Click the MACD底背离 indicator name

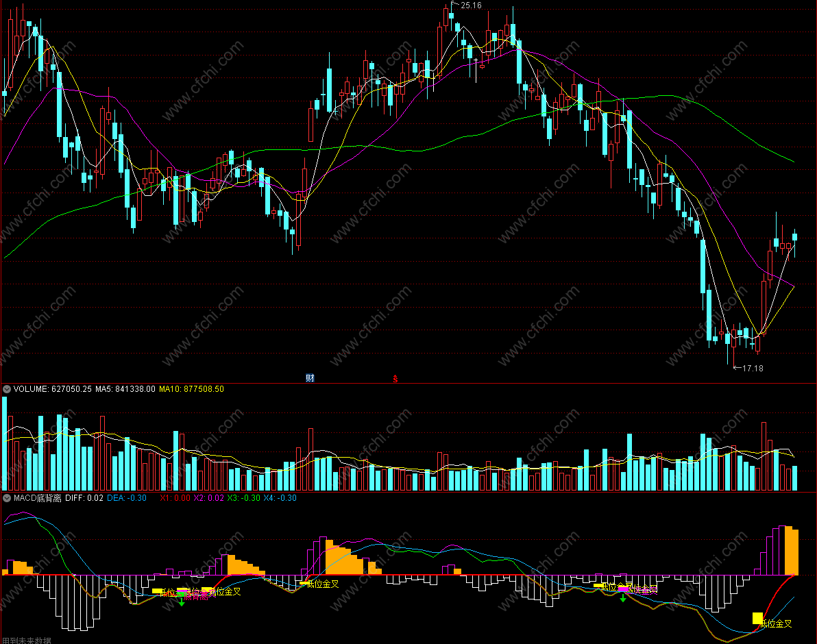pos(38,497)
